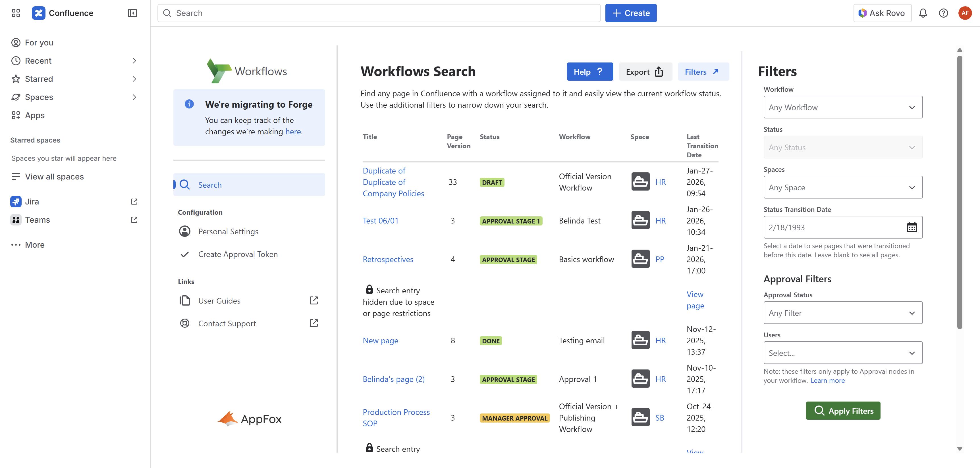
Task: Open the help question mark icon in the header
Action: point(943,13)
